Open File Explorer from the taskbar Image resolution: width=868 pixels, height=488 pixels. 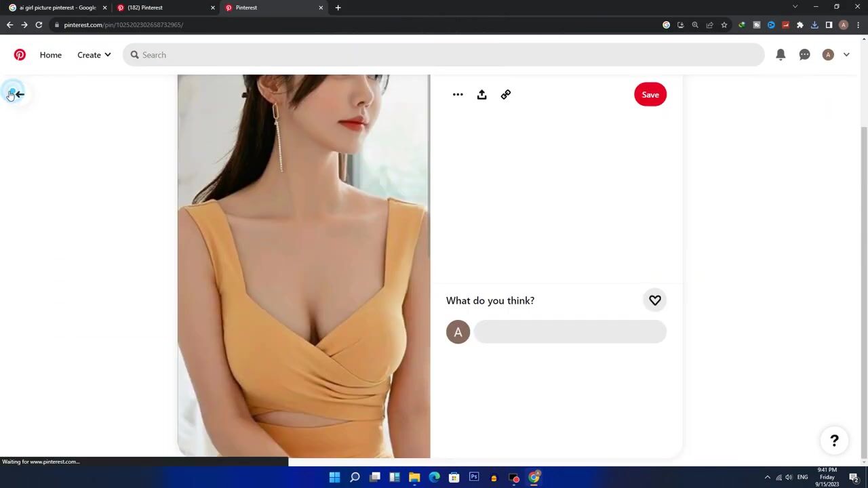414,477
